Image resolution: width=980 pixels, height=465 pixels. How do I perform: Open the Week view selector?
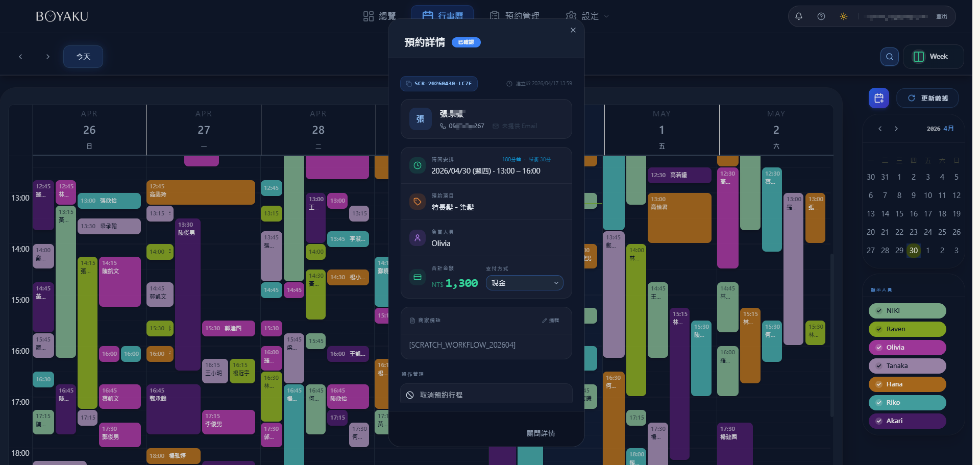coord(933,57)
